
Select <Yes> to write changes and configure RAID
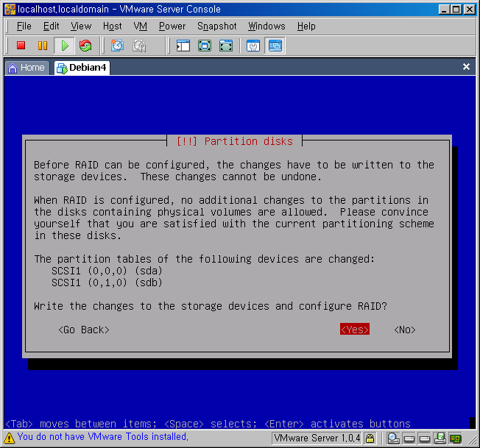(x=354, y=330)
